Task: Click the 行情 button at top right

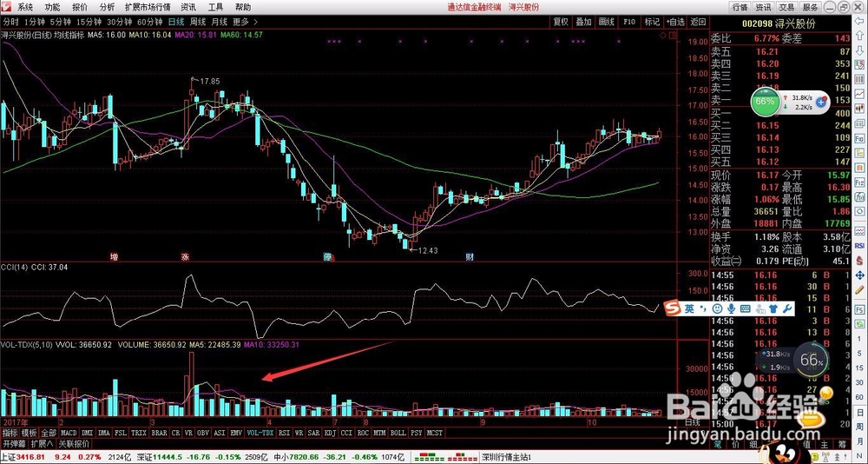Action: point(740,7)
